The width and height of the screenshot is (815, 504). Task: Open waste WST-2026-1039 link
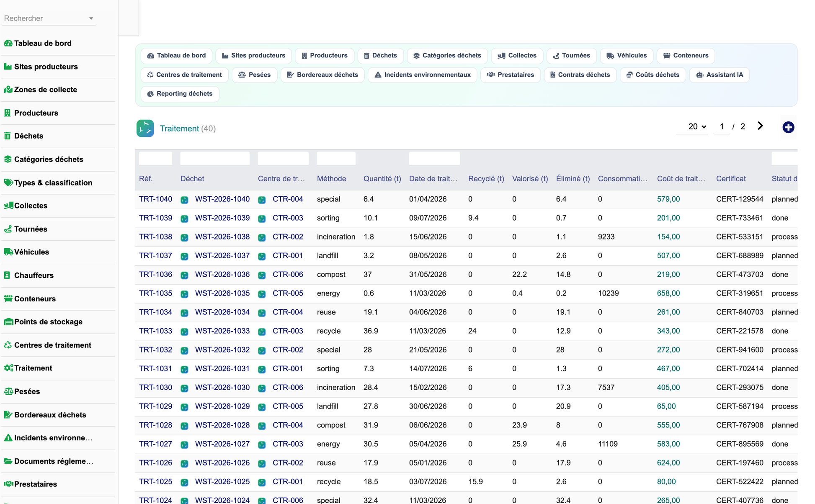coord(222,218)
